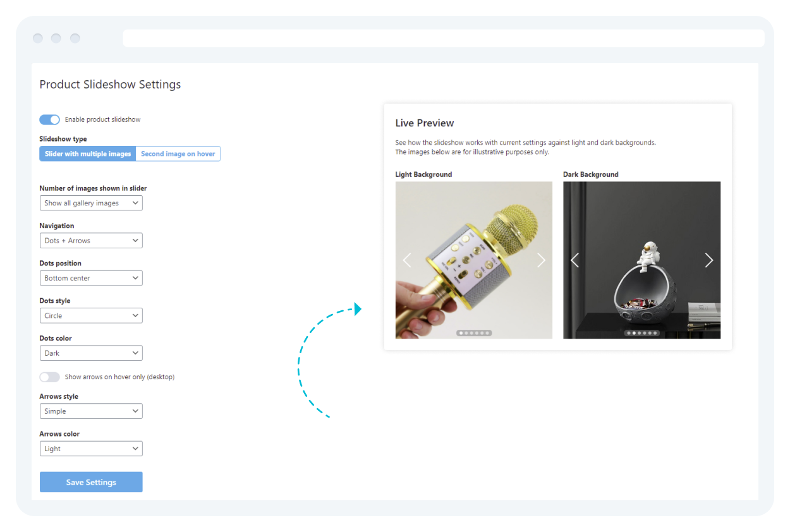Click next arrow on Dark Background slider
Viewport: 790px width, 532px height.
(708, 260)
